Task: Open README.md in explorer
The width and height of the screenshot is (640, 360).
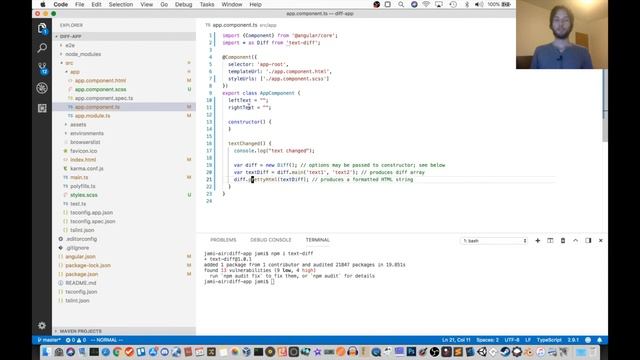Action: (x=81, y=283)
